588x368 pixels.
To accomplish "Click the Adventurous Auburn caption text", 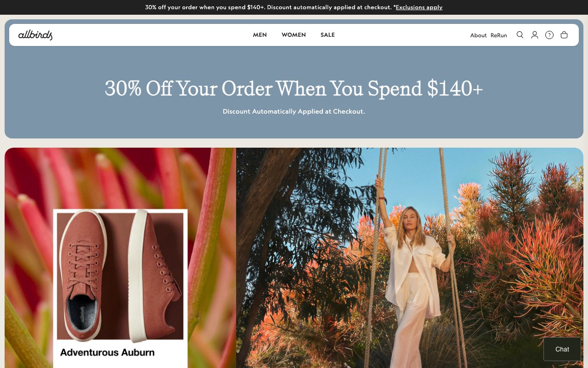I will coord(107,353).
